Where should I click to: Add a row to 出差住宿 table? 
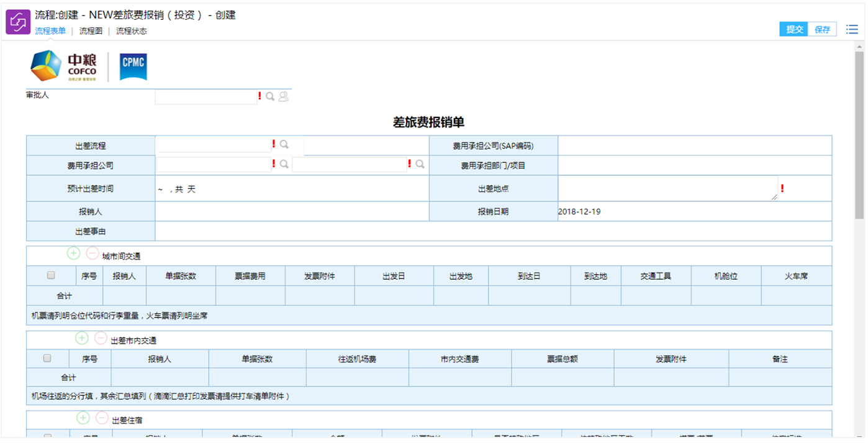83,418
